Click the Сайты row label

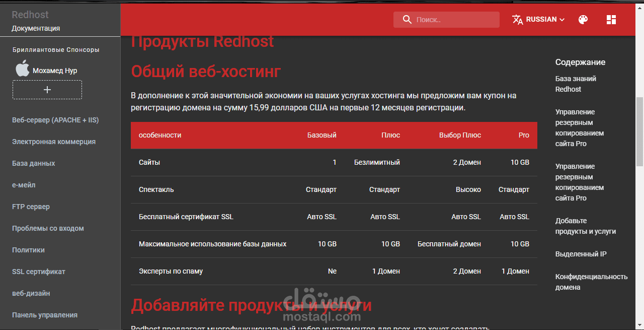(x=149, y=162)
